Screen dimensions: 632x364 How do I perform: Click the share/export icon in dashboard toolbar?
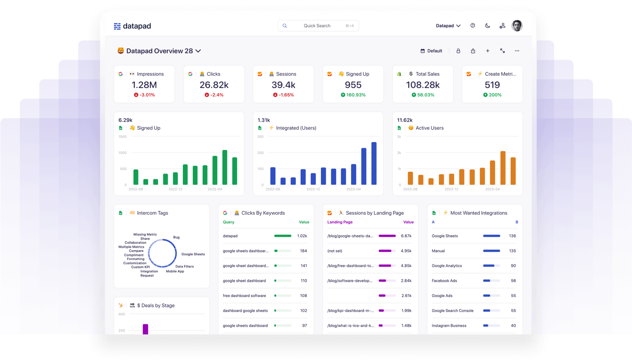tap(473, 51)
